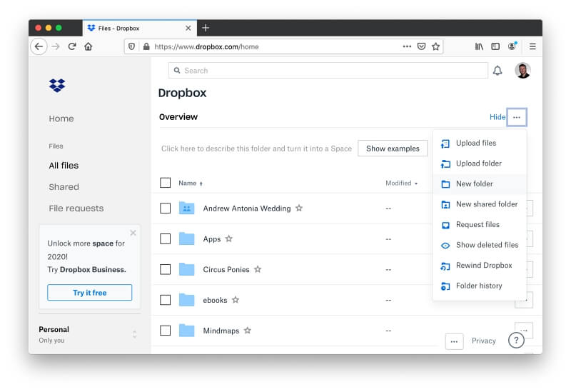Hide the Overview section

tap(497, 117)
